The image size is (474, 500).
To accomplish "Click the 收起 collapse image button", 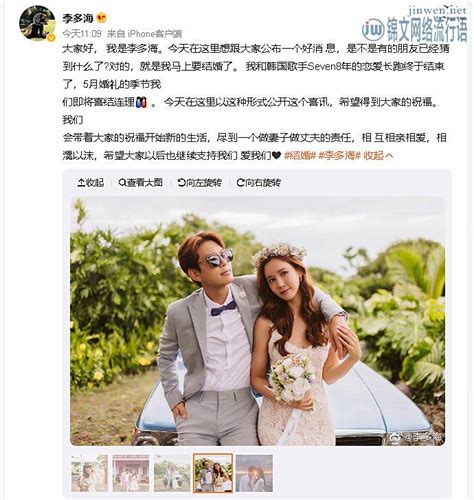I will (91, 182).
